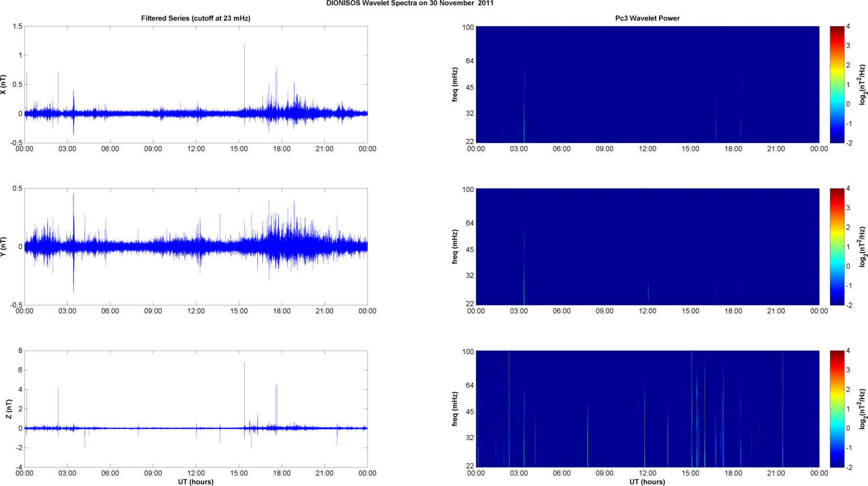The width and height of the screenshot is (868, 486).
Task: Select the Filtered Series (cutoff at 23 mHz) heading
Action: coord(196,18)
